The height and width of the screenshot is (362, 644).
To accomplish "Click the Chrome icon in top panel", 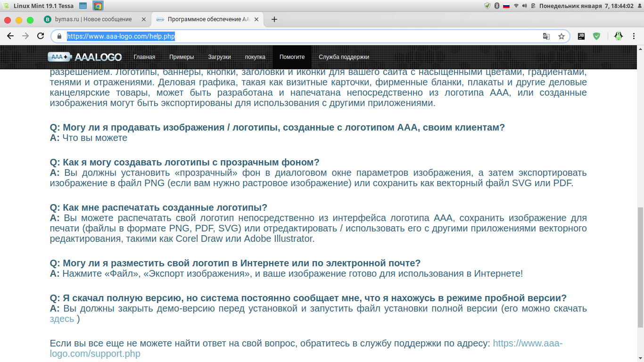I will coord(98,6).
